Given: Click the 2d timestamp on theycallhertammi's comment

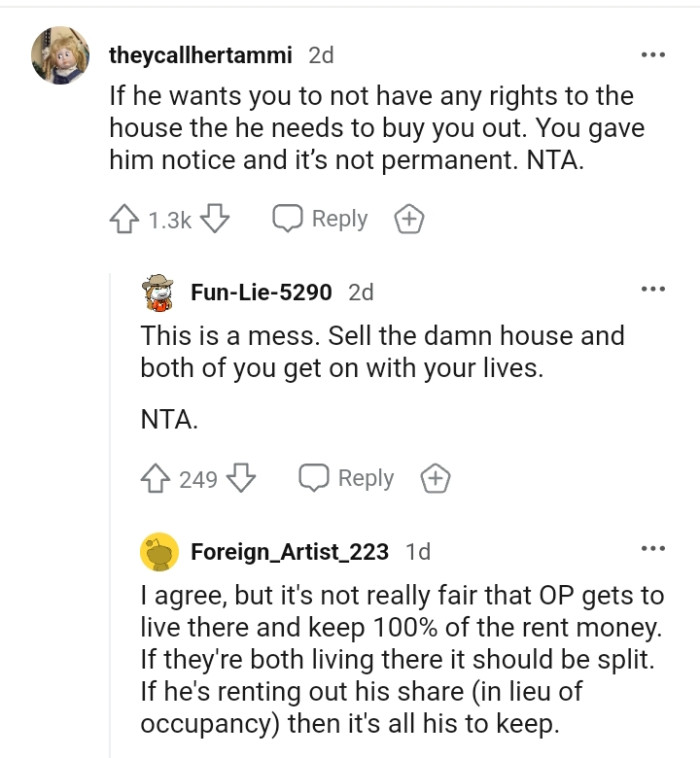Looking at the screenshot, I should tap(321, 56).
